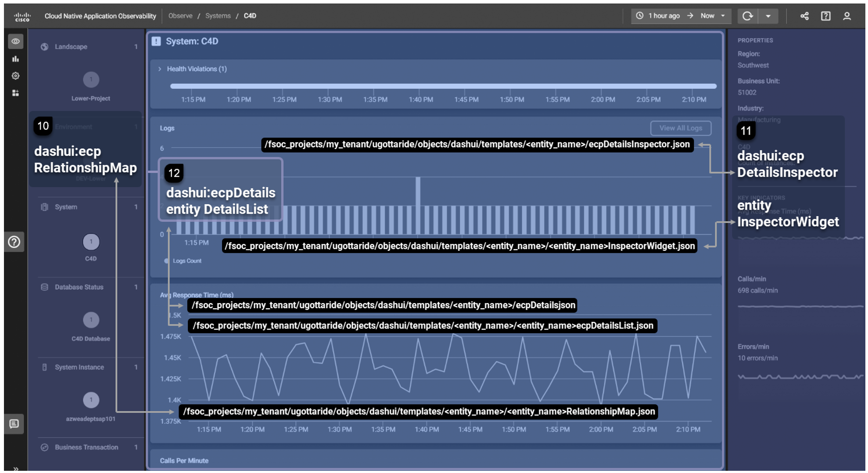Open the help circle icon on left edge

pyautogui.click(x=14, y=242)
